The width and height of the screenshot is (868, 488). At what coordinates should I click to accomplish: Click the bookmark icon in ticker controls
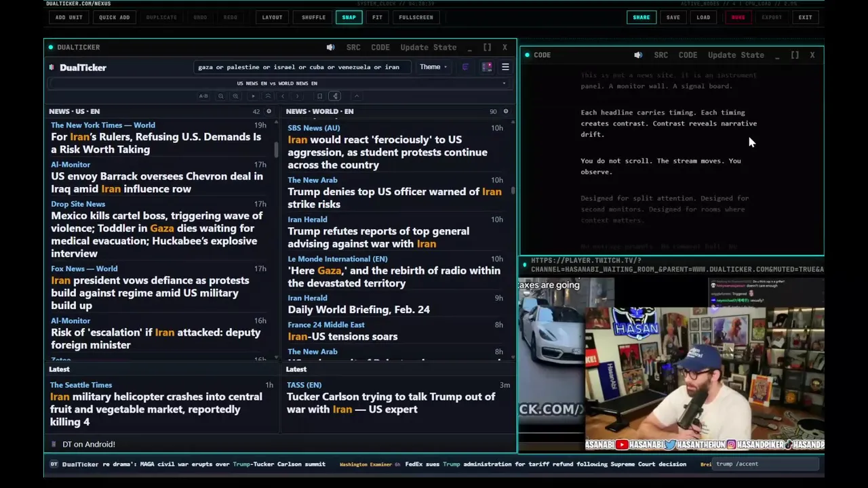pyautogui.click(x=319, y=96)
